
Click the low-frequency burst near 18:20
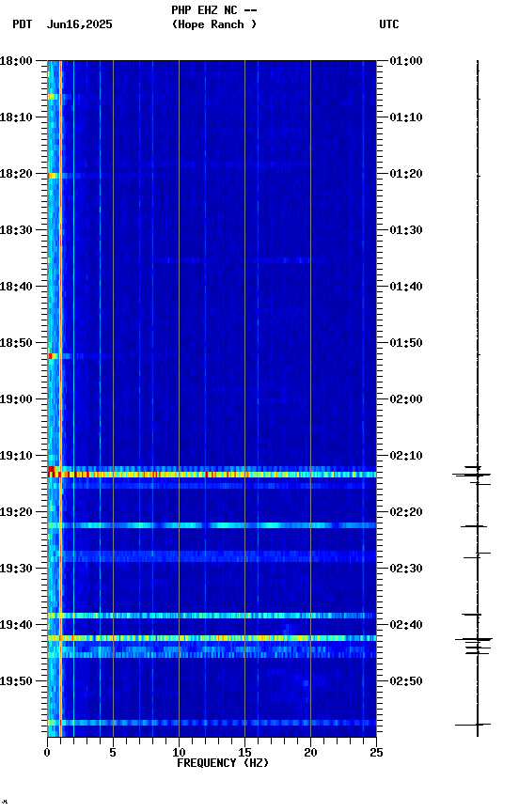click(52, 176)
